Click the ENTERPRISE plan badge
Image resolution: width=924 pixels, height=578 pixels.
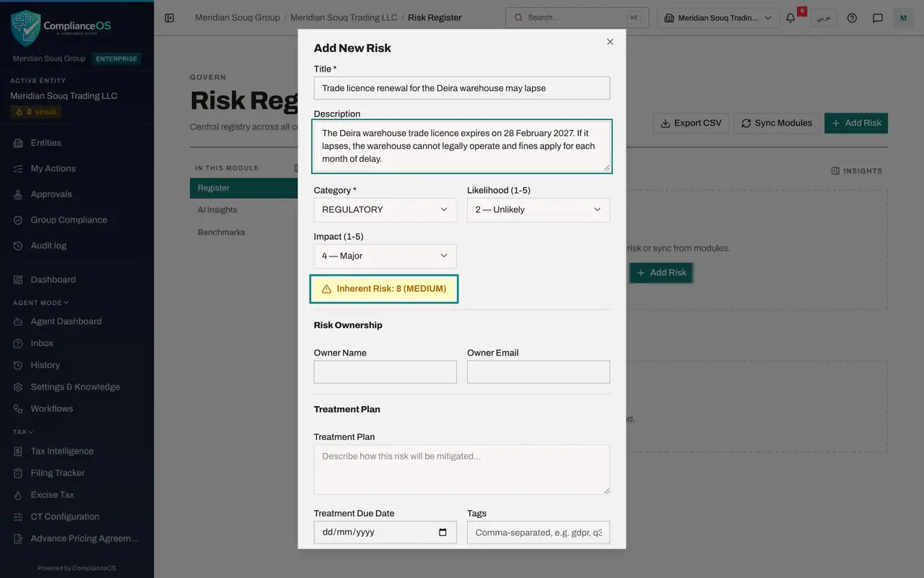(116, 59)
